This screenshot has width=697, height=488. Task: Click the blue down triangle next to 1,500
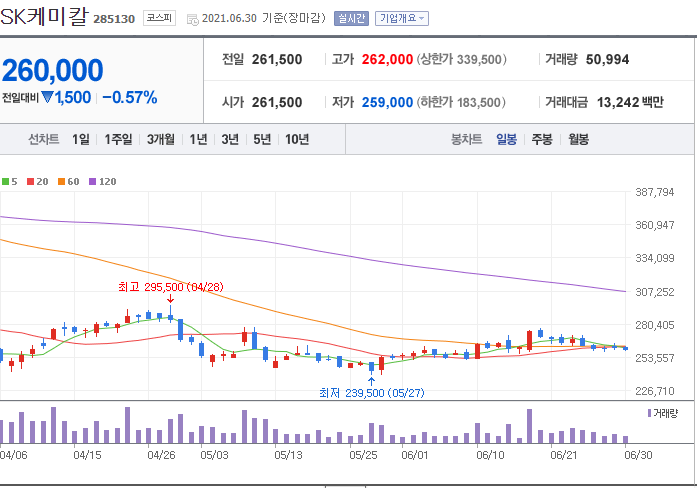tap(47, 97)
